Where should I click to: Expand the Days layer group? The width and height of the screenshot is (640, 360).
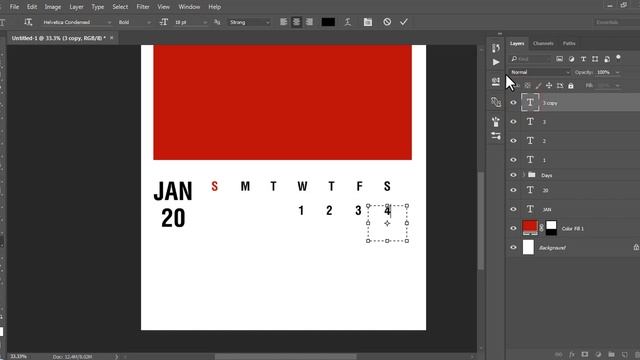click(x=524, y=175)
